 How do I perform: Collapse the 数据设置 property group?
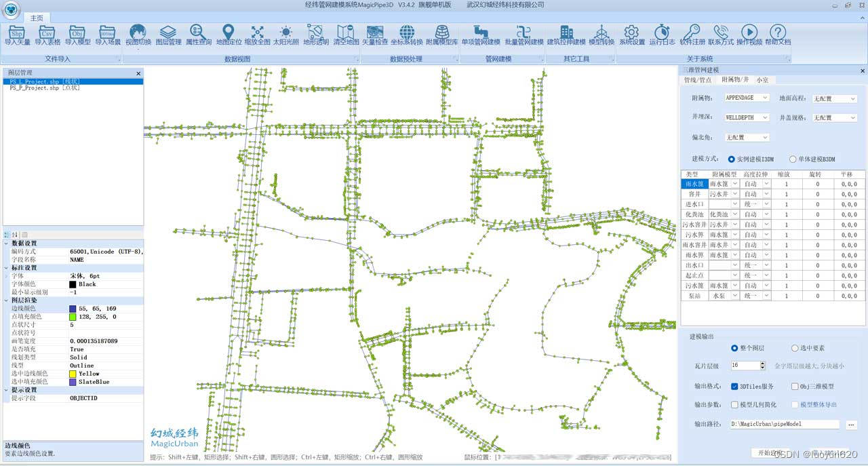(x=7, y=244)
